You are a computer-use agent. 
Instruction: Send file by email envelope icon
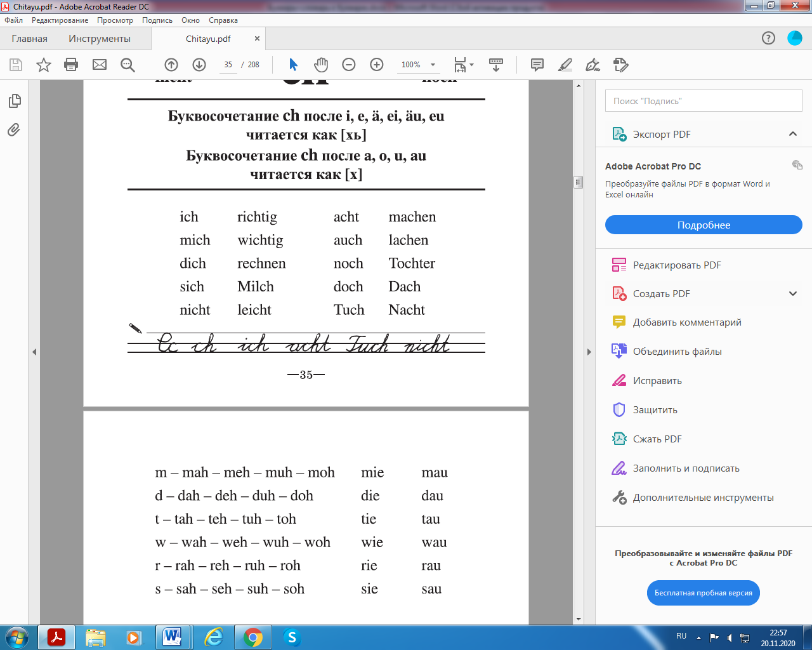(100, 65)
